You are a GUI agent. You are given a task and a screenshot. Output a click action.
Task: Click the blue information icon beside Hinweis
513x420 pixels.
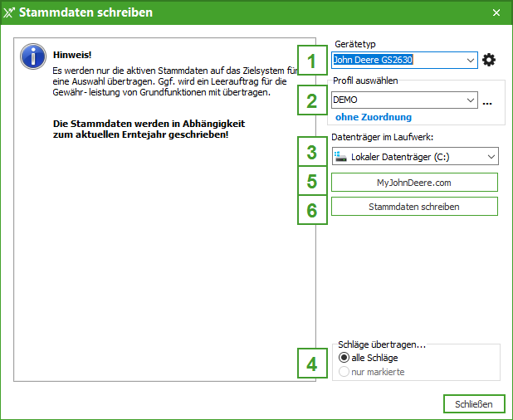pos(32,56)
